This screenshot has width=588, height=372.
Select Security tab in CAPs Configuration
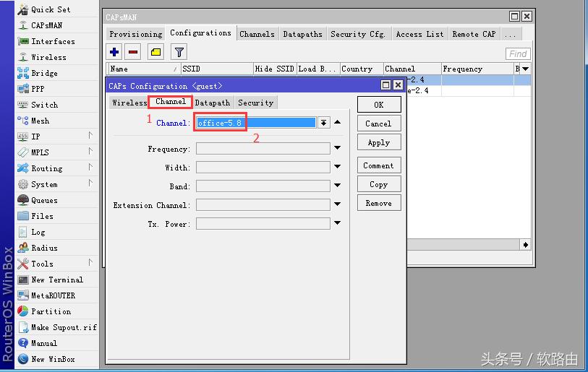[x=256, y=103]
